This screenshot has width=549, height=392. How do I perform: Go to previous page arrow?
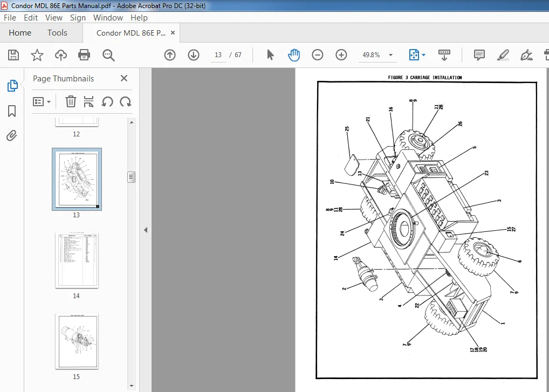point(170,55)
